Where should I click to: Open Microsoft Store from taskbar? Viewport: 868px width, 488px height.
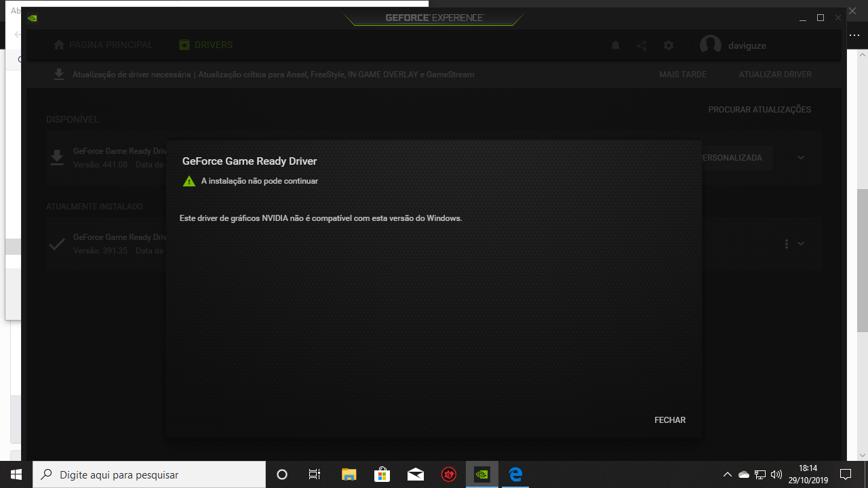[x=382, y=474]
